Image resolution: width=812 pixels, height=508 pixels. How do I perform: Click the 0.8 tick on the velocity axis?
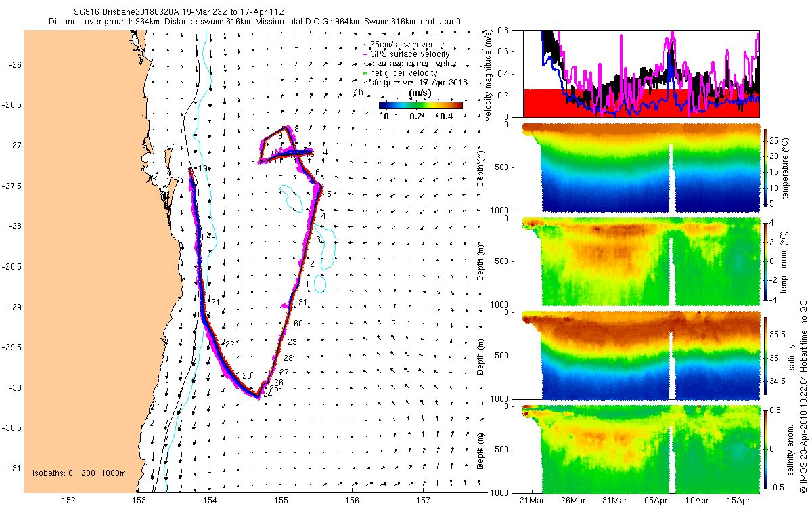point(503,31)
